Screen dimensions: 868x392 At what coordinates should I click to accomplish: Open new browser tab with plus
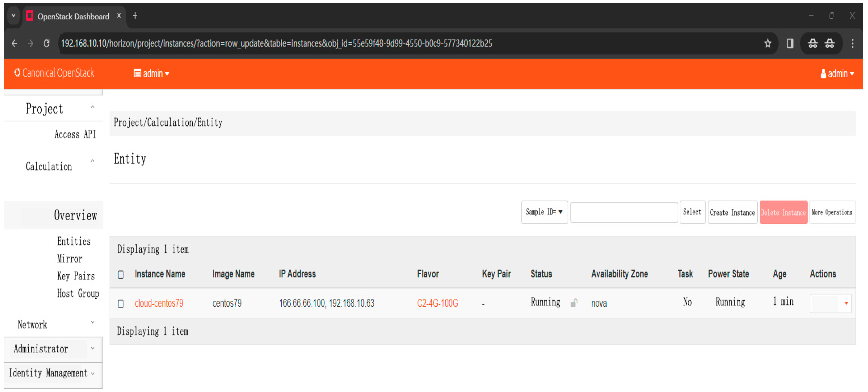pos(135,15)
